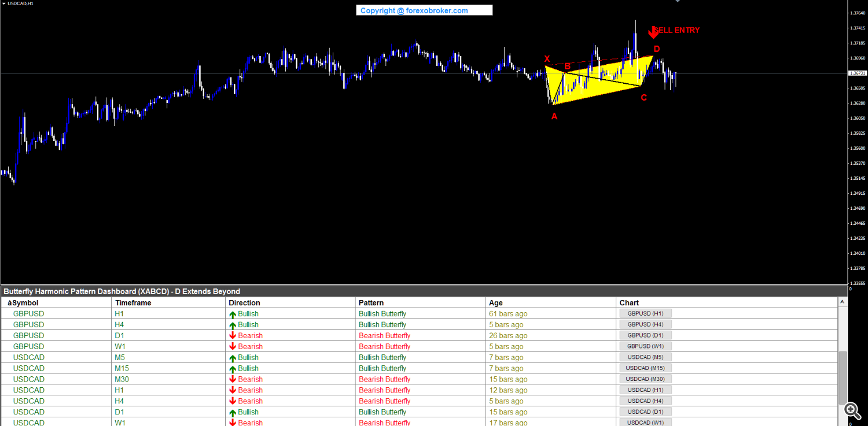Open the USDCAD (D1) chart button
868x426 pixels.
coord(645,412)
